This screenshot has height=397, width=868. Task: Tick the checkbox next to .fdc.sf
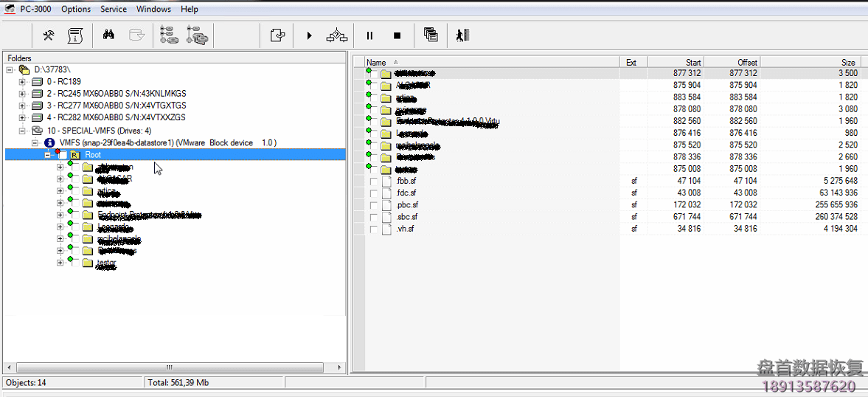tap(374, 193)
